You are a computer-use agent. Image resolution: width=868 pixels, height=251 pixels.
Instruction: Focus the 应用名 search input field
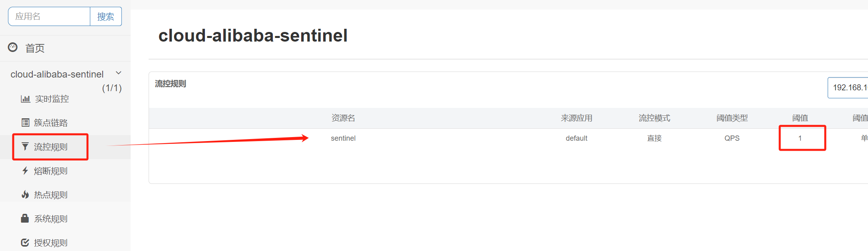pos(49,16)
